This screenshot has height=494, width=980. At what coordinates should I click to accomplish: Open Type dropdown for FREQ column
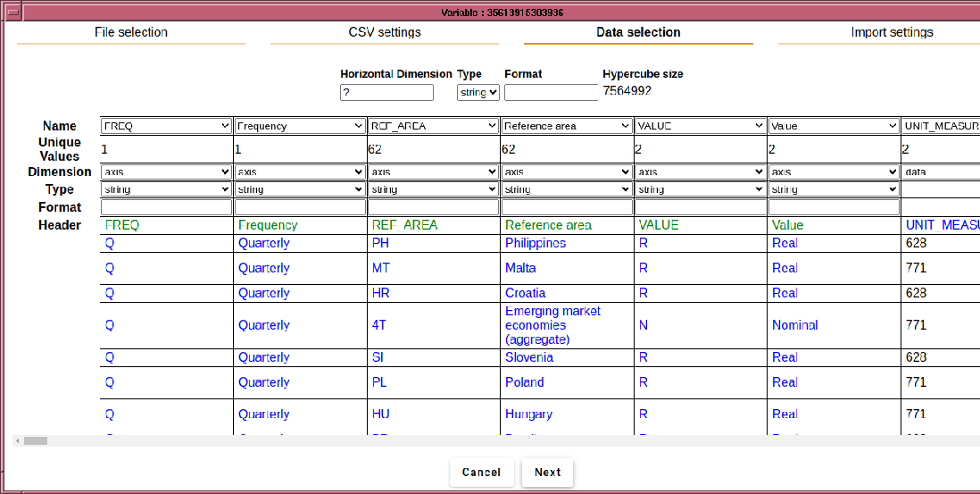pyautogui.click(x=166, y=188)
